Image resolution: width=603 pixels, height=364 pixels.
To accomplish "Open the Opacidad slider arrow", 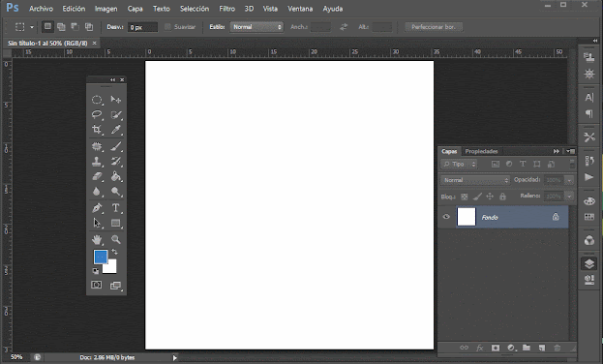I will tap(569, 180).
